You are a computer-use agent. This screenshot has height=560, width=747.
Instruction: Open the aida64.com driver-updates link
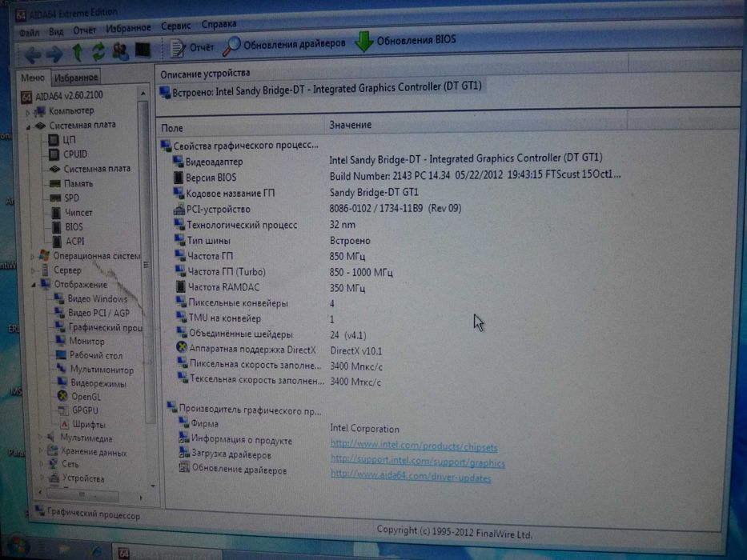tap(411, 476)
